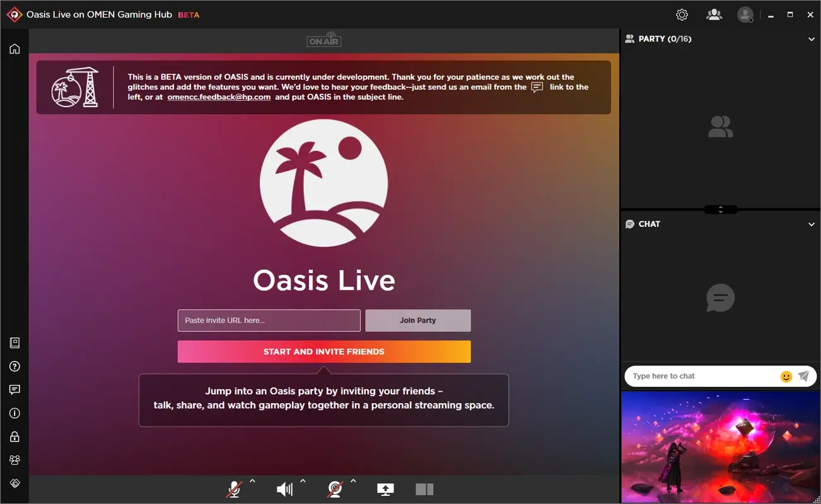Open the Home page from the sidebar
This screenshot has height=504, width=821.
14,49
